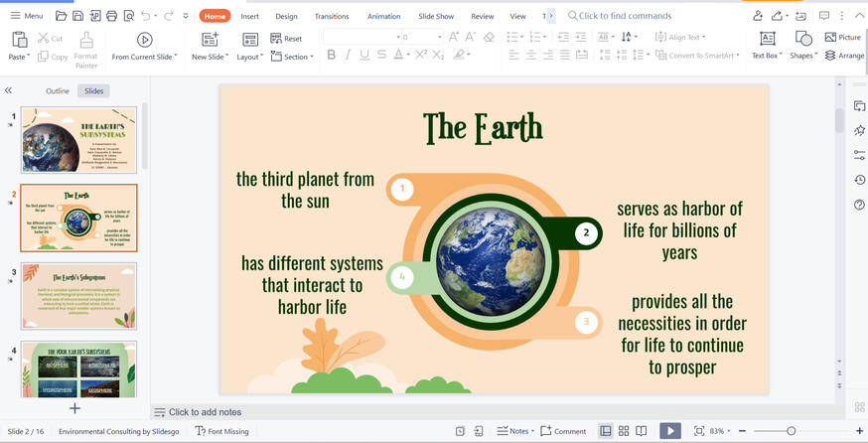Open the Shapes gallery
868x443 pixels.
tap(802, 39)
